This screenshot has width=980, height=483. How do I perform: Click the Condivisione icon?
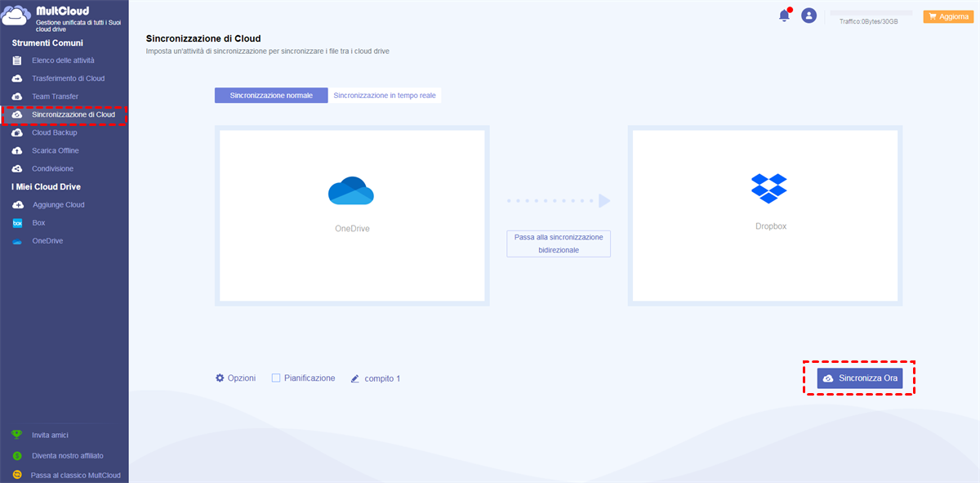pos(17,168)
